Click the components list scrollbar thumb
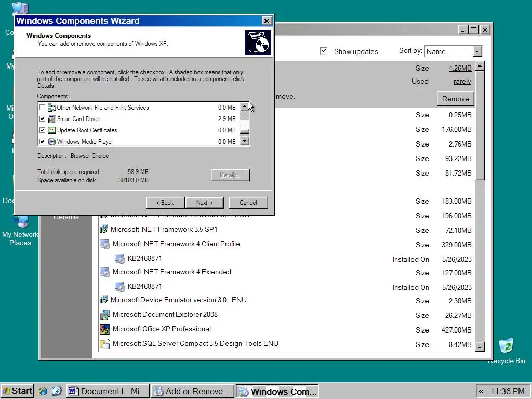The width and height of the screenshot is (532, 399). pos(245,131)
